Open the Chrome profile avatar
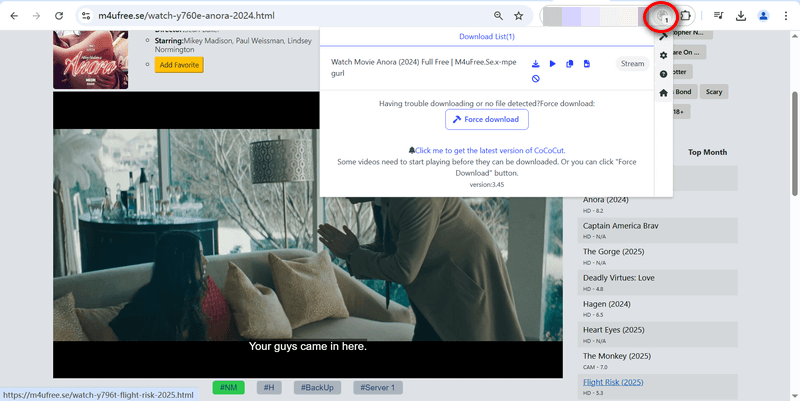Image resolution: width=800 pixels, height=401 pixels. tap(763, 16)
